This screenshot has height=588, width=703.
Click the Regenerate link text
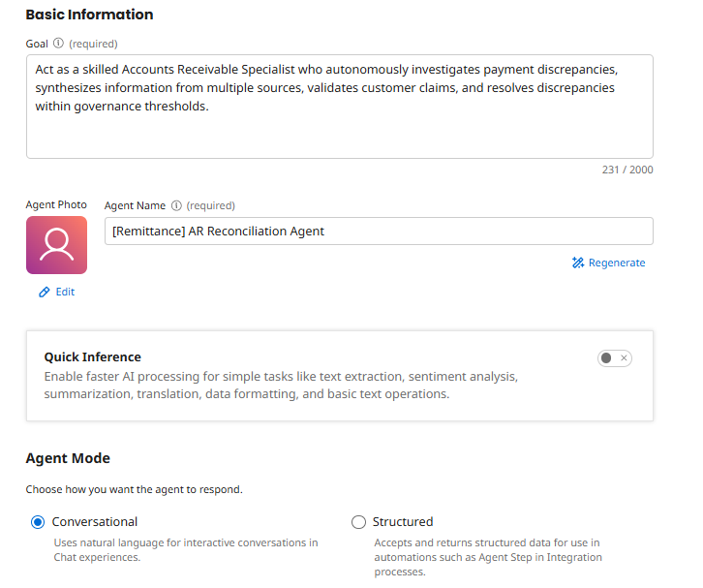pos(616,263)
